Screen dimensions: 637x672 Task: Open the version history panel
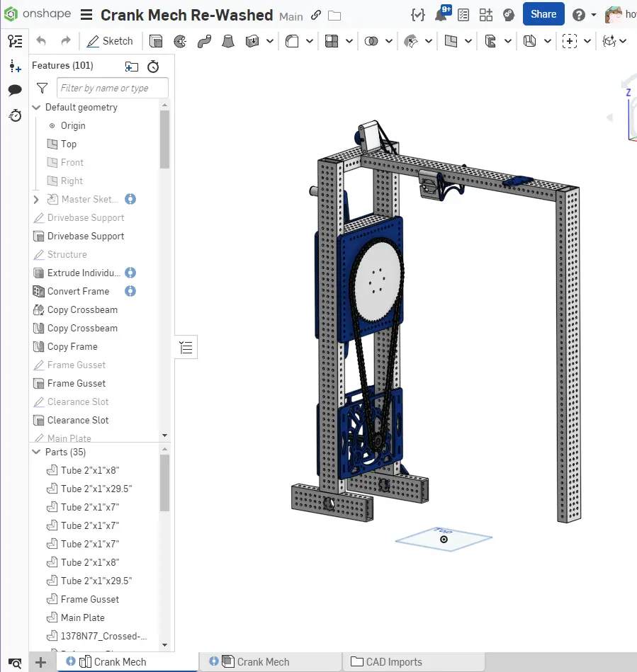pos(15,115)
